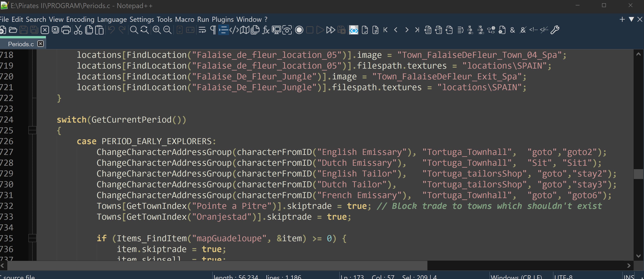Click the Paste clipboard icon

click(x=100, y=30)
